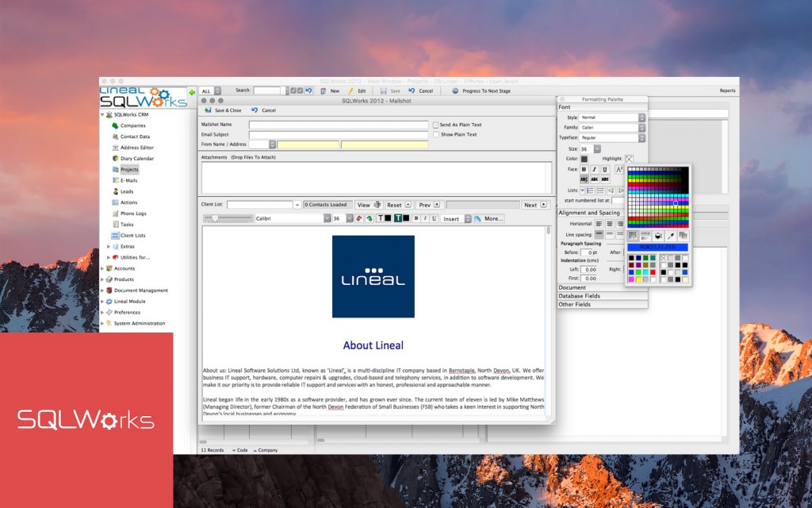Enable Send As Plain Text
Screen dimensions: 812x508
pos(436,125)
